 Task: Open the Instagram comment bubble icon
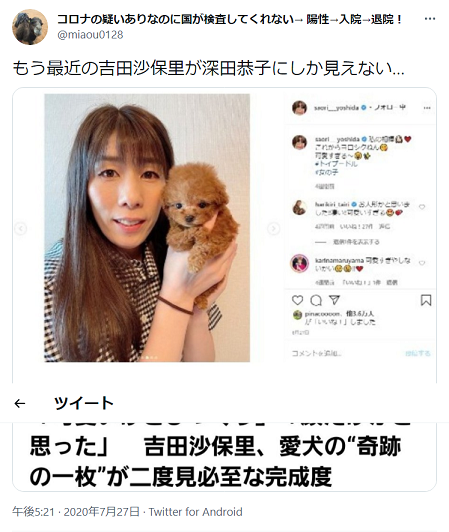pyautogui.click(x=316, y=300)
